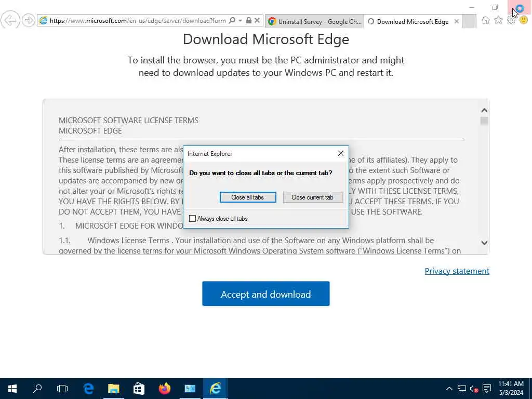Click inside the microsoft.com URL address field

pyautogui.click(x=137, y=21)
